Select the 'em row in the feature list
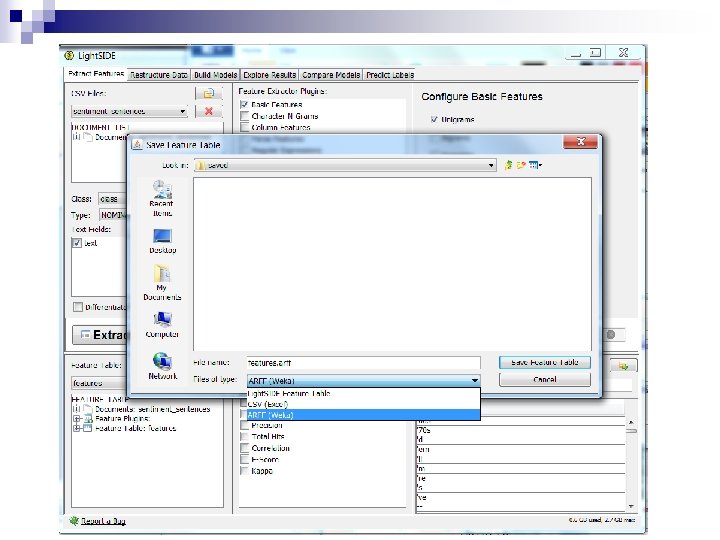Screen dimensions: 720x540 [x=521, y=450]
